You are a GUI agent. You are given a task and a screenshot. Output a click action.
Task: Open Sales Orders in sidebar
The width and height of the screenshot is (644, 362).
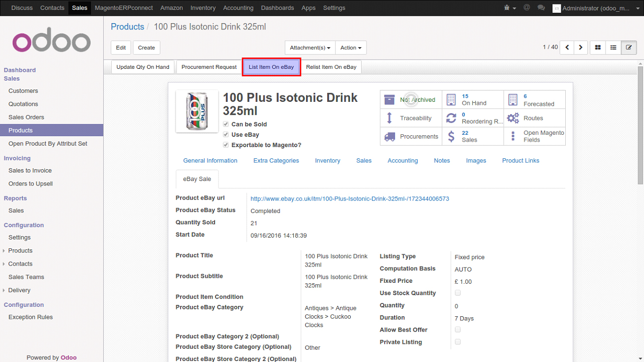(26, 117)
